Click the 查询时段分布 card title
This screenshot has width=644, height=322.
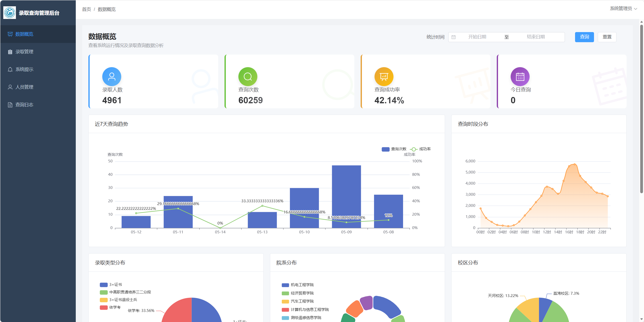[x=473, y=124]
